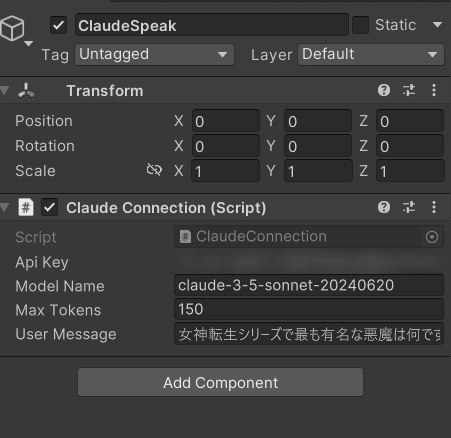
Task: Open Transform component help reference
Action: pyautogui.click(x=384, y=90)
